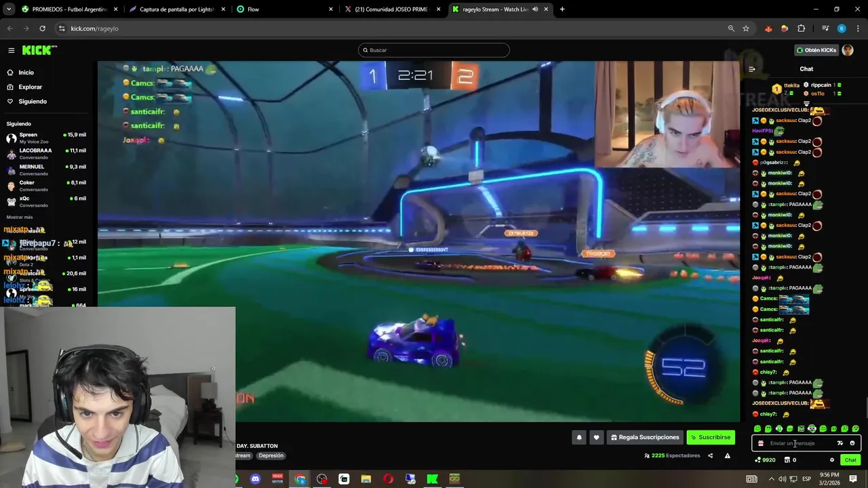Open the browser extensions puzzle icon
The height and width of the screenshot is (488, 868).
click(x=802, y=28)
